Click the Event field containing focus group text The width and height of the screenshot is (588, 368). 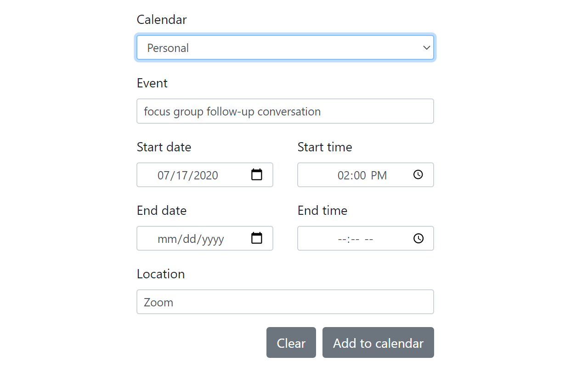click(285, 111)
